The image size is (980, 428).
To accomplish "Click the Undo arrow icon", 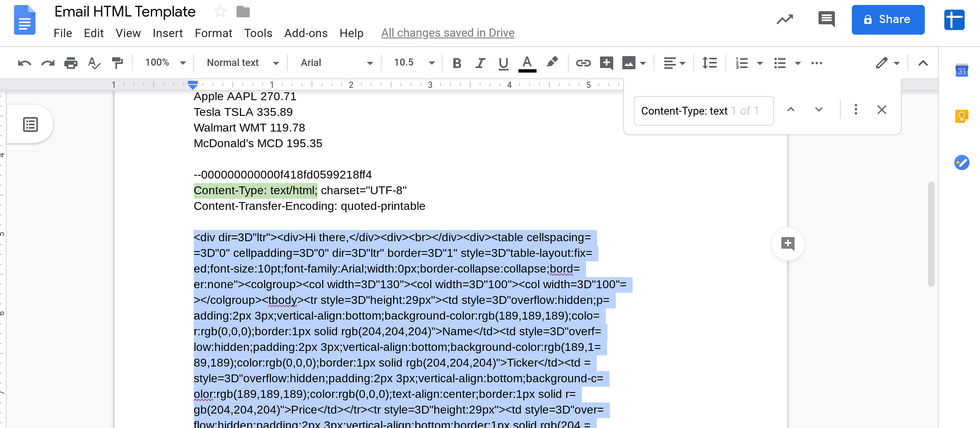I will coord(24,63).
